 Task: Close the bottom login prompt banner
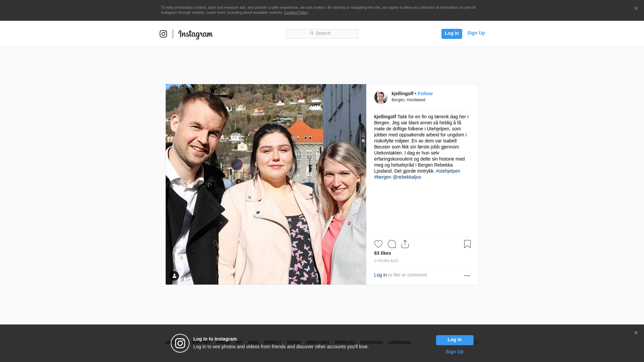coord(636,333)
